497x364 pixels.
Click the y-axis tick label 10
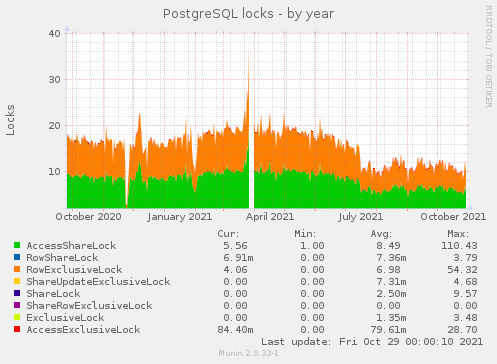tap(55, 171)
